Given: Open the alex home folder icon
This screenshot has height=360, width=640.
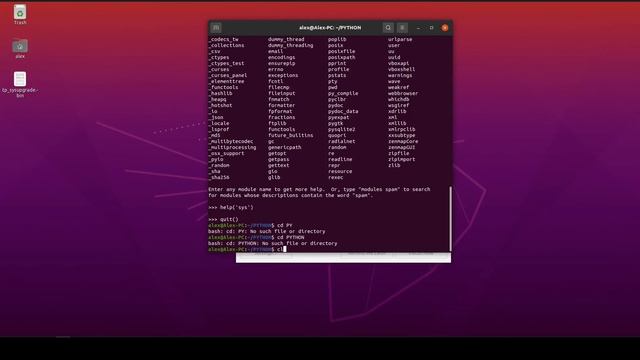Looking at the screenshot, I should 20,49.
